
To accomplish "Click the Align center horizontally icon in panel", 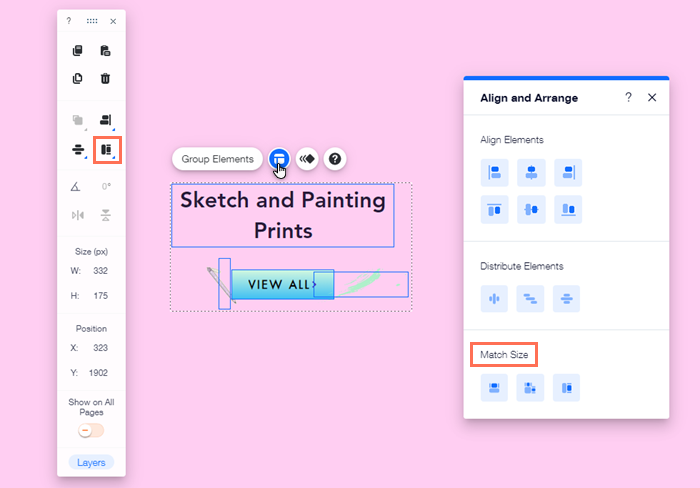I will click(531, 172).
